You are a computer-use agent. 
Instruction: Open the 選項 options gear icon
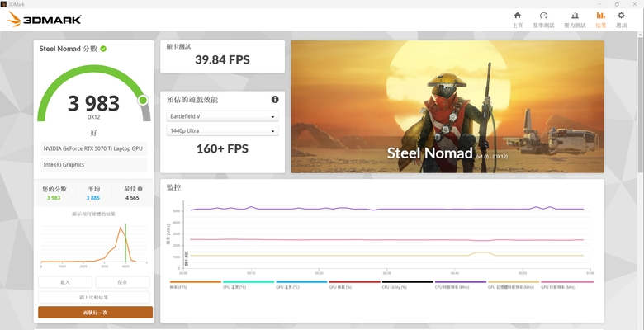coord(622,16)
